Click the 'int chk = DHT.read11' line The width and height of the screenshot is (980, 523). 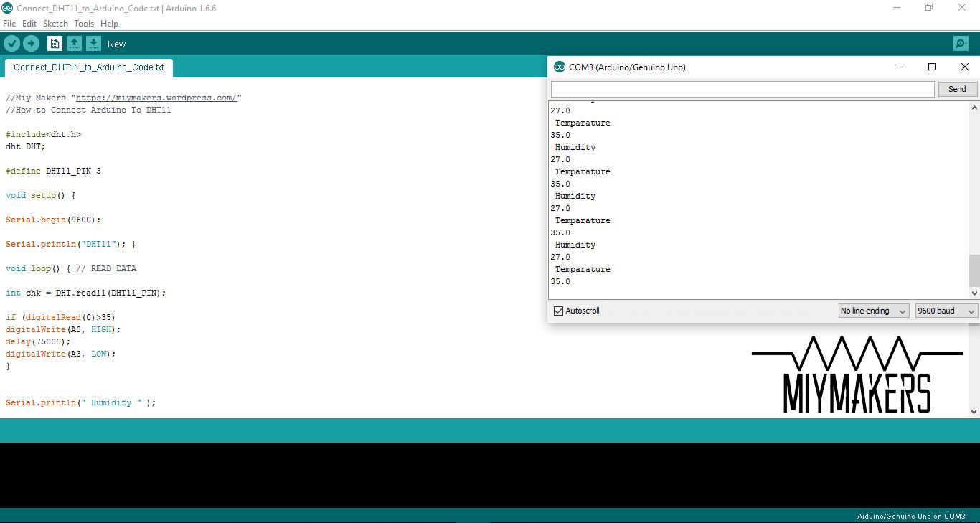coord(86,293)
